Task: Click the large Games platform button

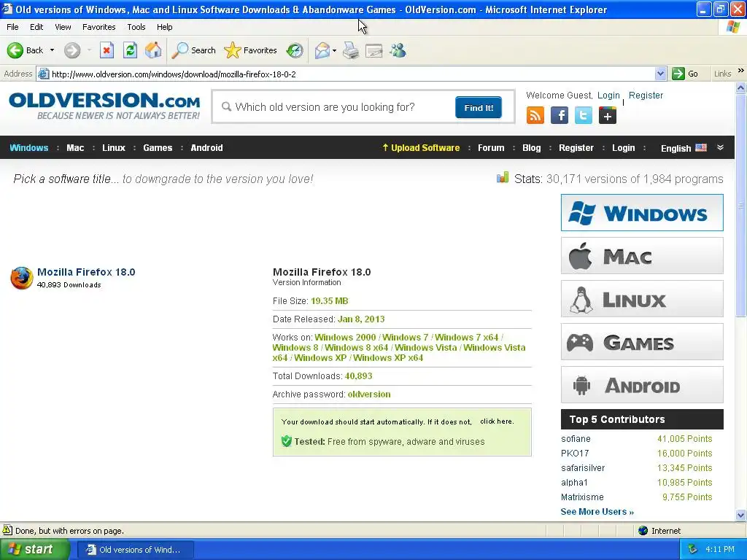Action: tap(642, 342)
